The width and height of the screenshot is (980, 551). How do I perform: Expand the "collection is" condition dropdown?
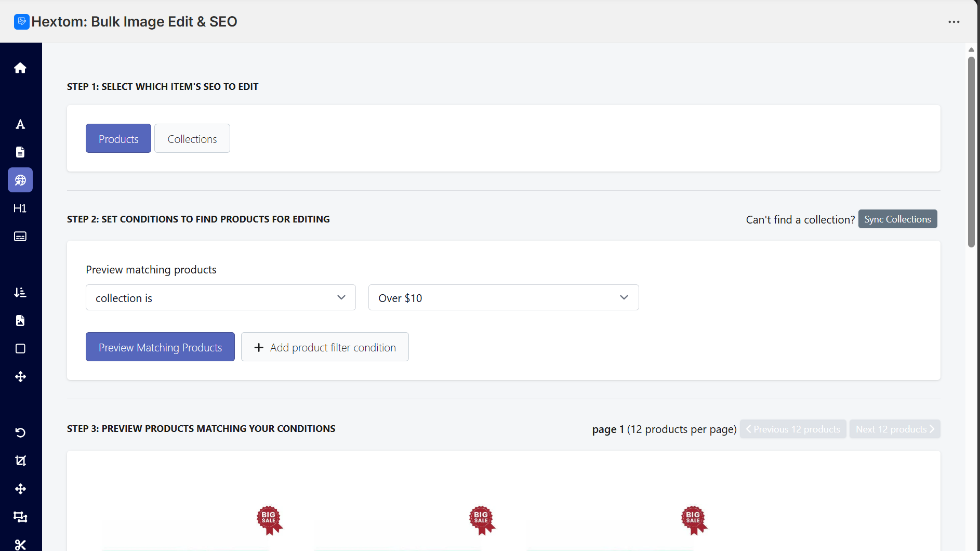click(x=221, y=297)
